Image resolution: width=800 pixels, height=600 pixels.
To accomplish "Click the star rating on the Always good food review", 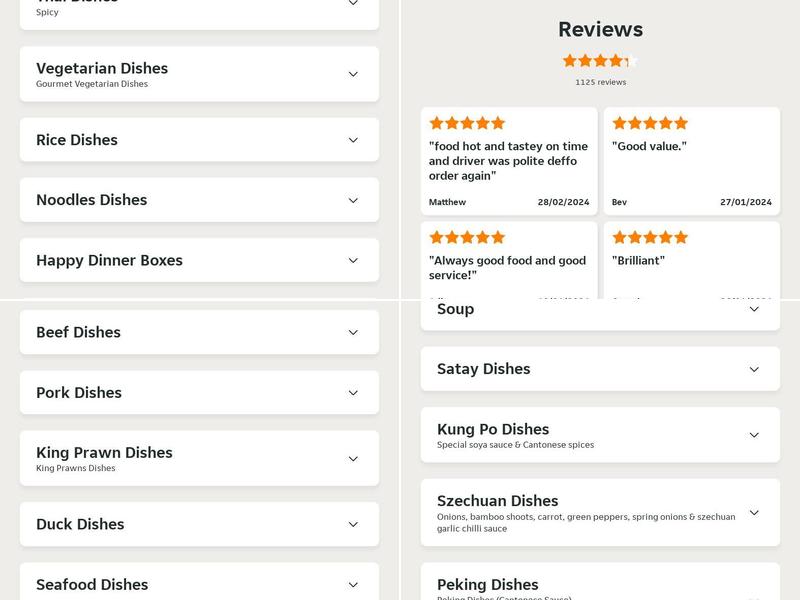I will click(x=466, y=237).
